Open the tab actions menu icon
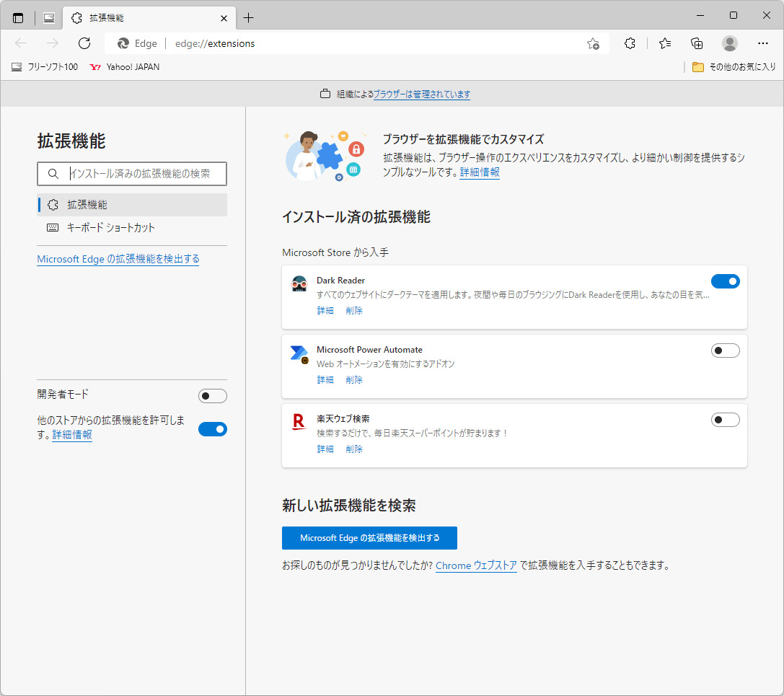The image size is (784, 696). click(x=18, y=18)
